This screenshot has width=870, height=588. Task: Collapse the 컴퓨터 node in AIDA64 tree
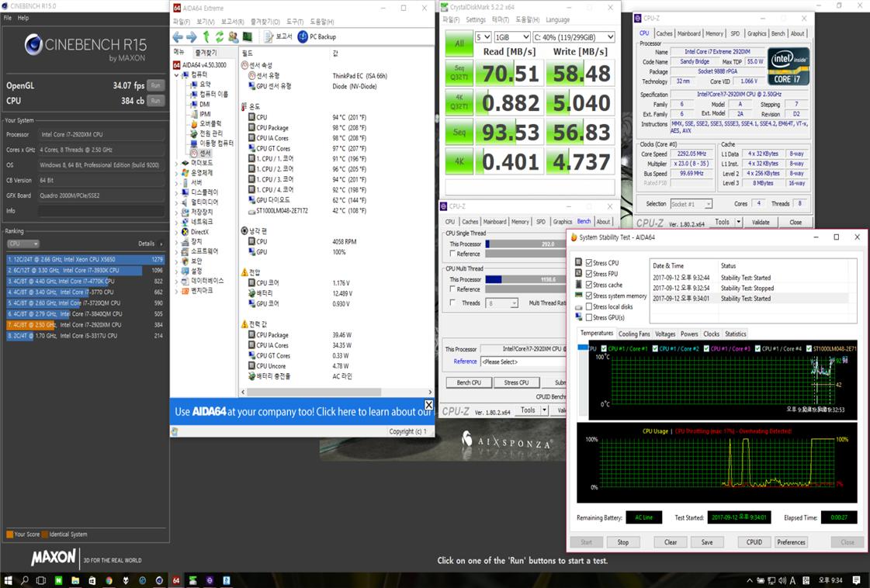click(x=177, y=75)
